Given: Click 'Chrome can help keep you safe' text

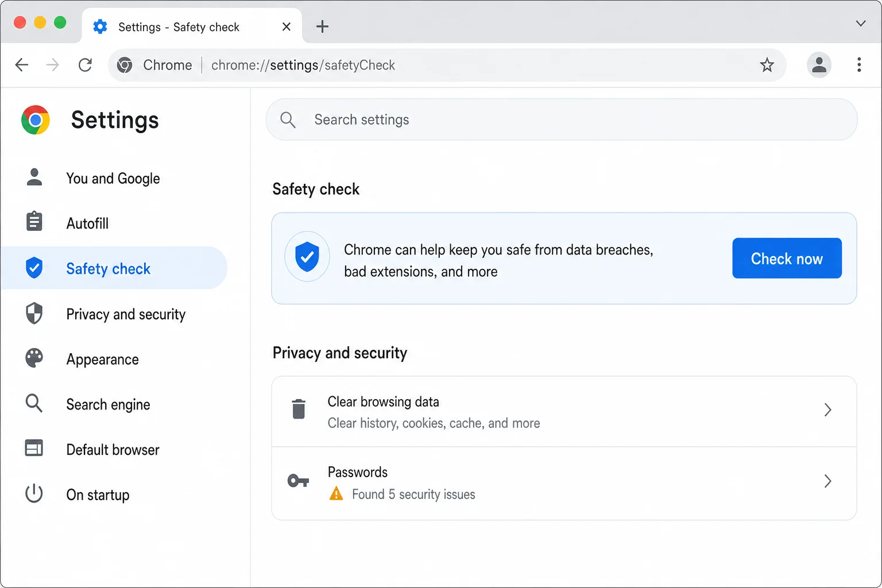Looking at the screenshot, I should click(498, 261).
